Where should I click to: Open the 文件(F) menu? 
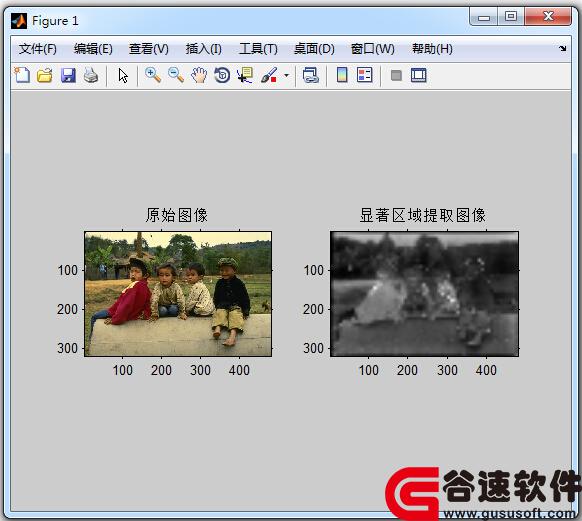click(37, 49)
